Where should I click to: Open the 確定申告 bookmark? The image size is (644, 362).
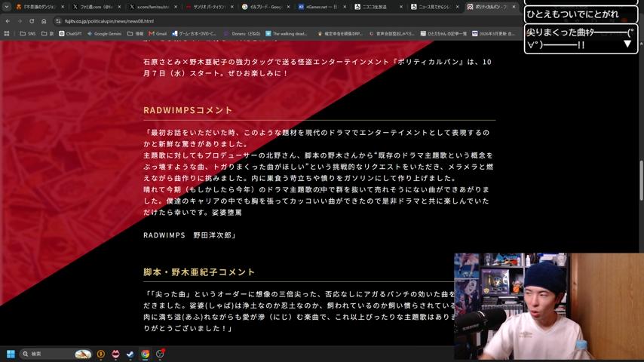pyautogui.click(x=339, y=34)
